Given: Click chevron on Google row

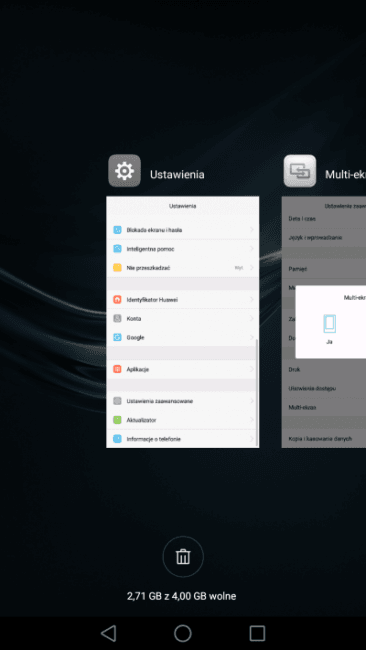Looking at the screenshot, I should point(252,337).
